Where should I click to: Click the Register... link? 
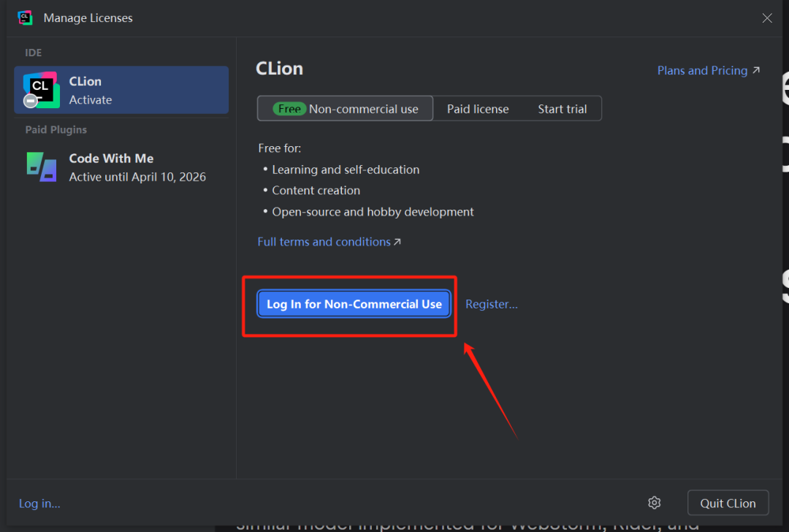491,304
